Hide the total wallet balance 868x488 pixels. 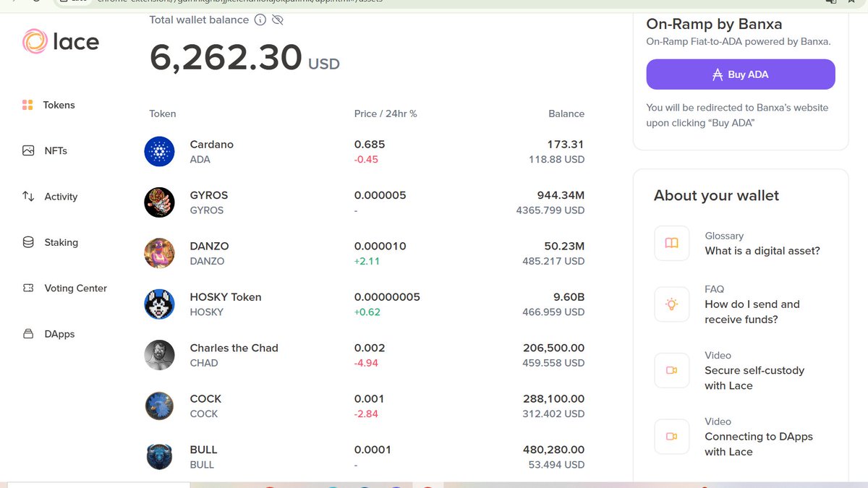[x=277, y=20]
